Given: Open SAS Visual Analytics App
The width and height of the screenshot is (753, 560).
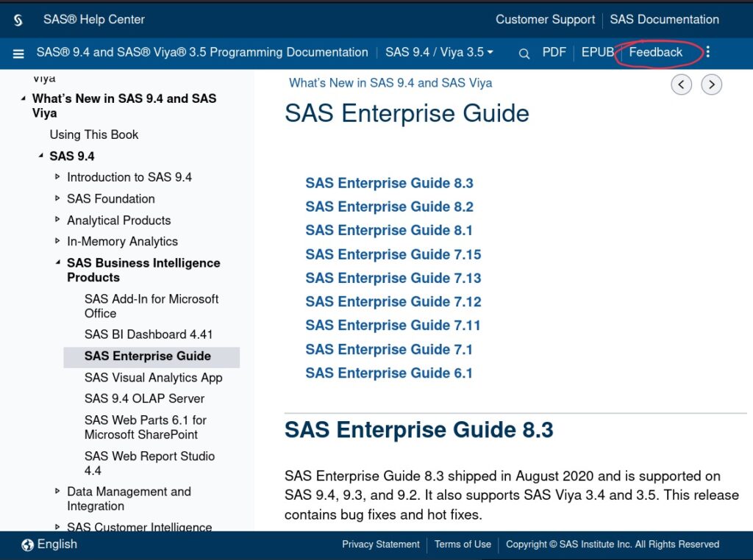Looking at the screenshot, I should [153, 378].
